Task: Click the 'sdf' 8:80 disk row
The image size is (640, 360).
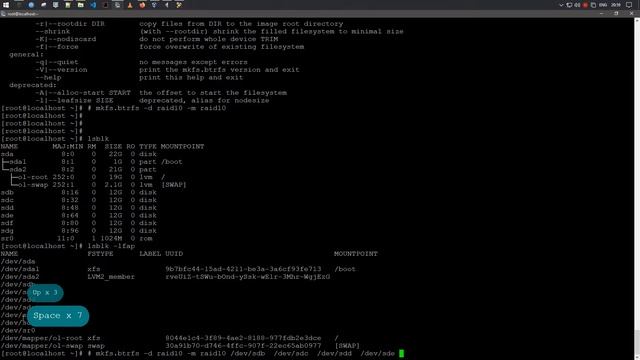Action: (x=79, y=223)
